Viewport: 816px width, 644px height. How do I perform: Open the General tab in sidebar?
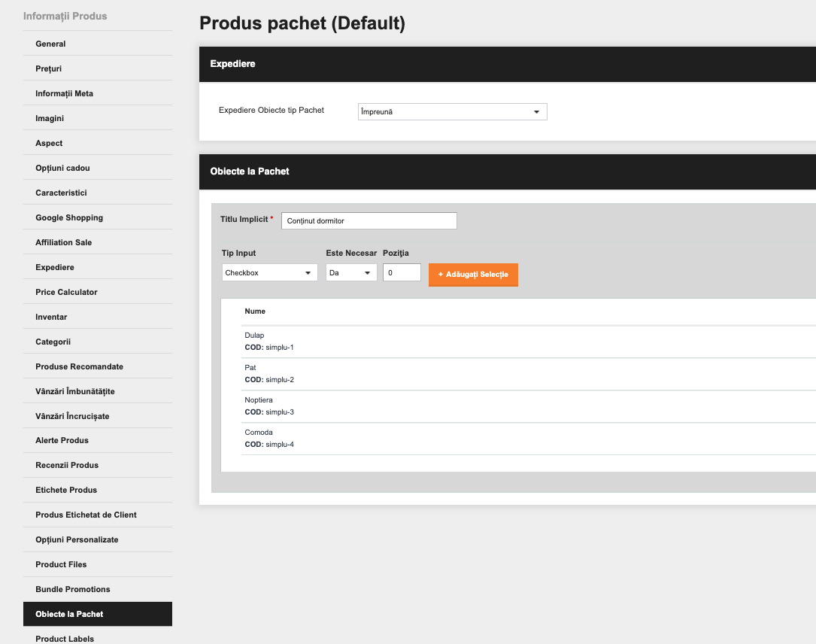[x=98, y=44]
